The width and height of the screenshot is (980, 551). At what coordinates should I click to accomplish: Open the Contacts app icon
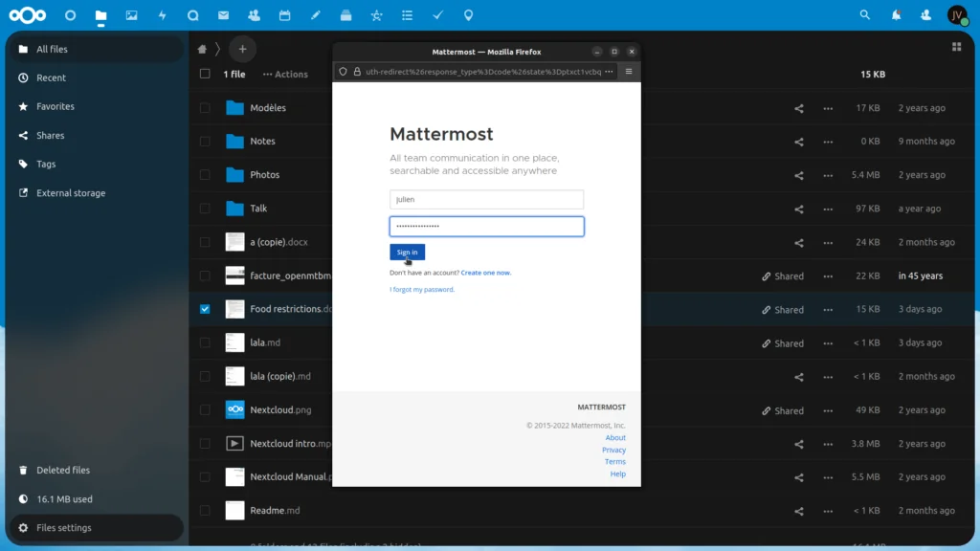(254, 15)
